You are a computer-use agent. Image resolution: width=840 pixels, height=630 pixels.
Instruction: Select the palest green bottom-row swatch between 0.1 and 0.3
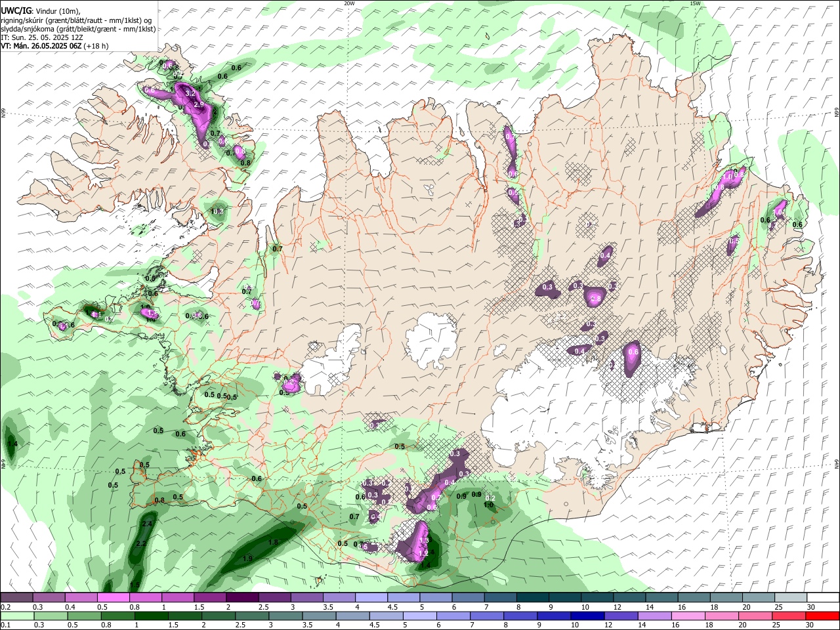16,616
